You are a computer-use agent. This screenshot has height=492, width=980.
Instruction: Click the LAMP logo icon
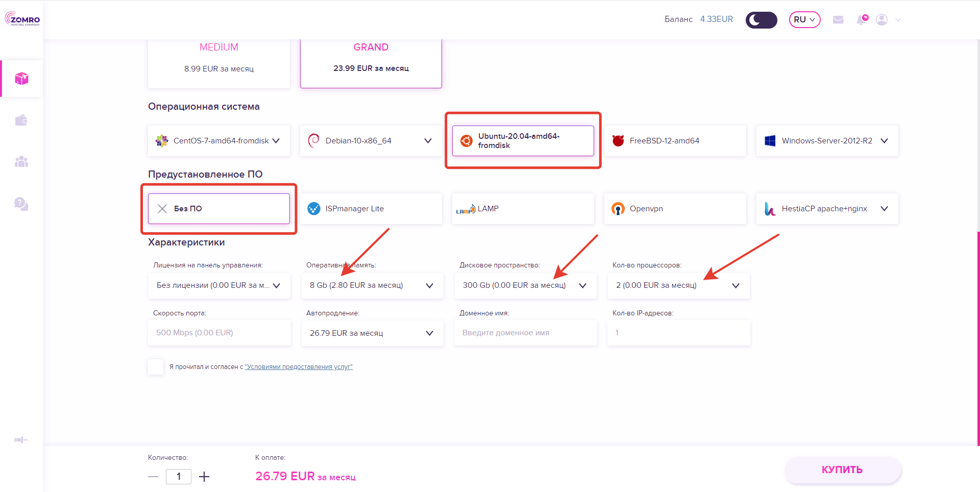point(465,209)
